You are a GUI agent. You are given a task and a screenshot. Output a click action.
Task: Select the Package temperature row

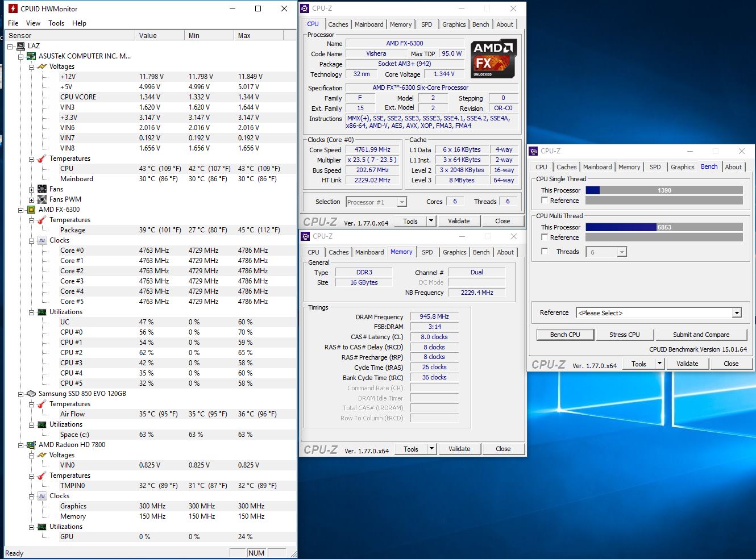pyautogui.click(x=151, y=230)
